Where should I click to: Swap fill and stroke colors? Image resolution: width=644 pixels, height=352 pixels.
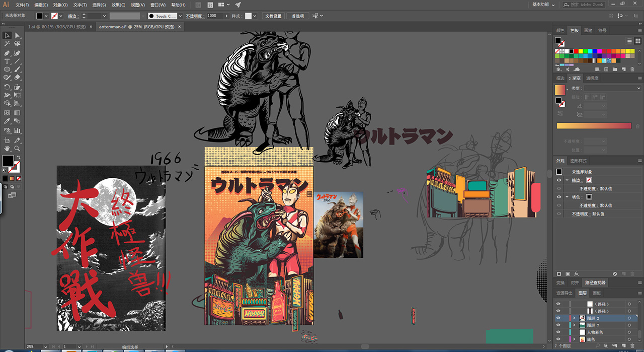pyautogui.click(x=19, y=157)
